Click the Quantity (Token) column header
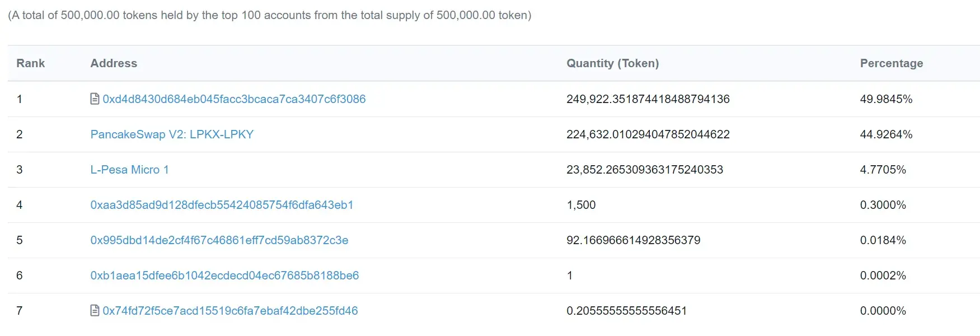Viewport: 980px width, 336px height. [612, 63]
